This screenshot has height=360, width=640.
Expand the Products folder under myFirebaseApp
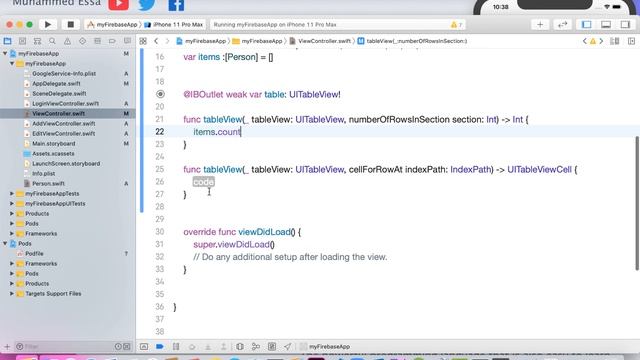12,213
